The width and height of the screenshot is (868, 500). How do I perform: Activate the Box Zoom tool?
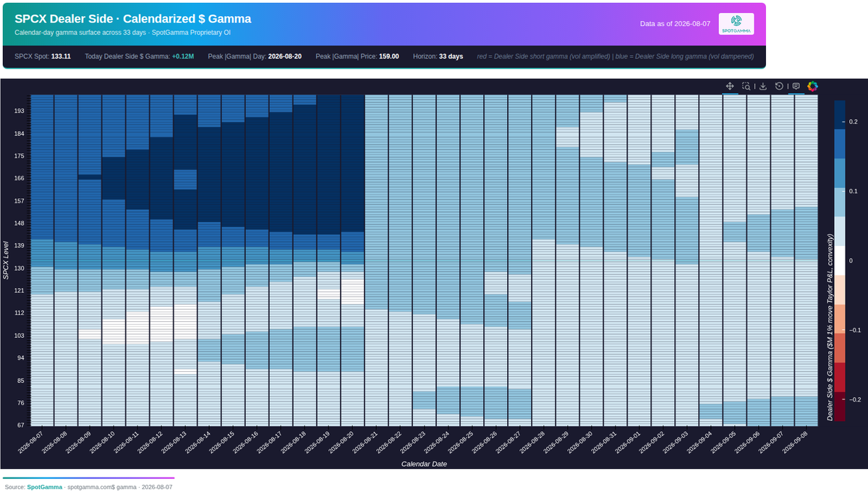point(746,86)
